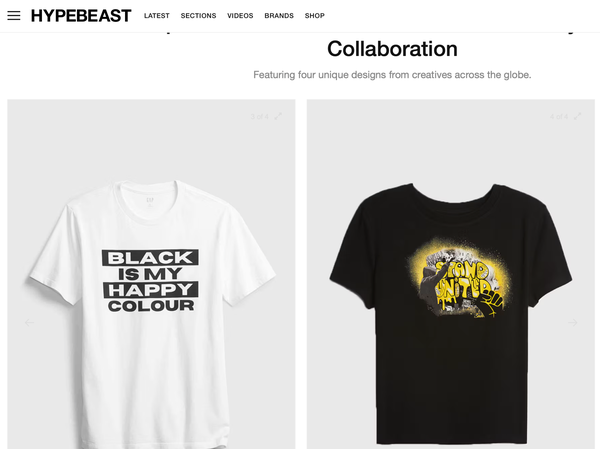Open the Sections menu
The height and width of the screenshot is (449, 600).
(x=198, y=16)
